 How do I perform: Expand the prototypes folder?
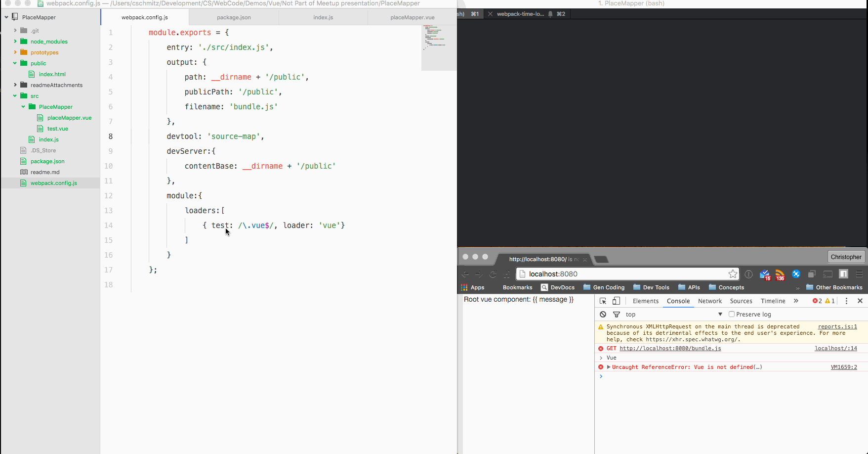coord(15,52)
